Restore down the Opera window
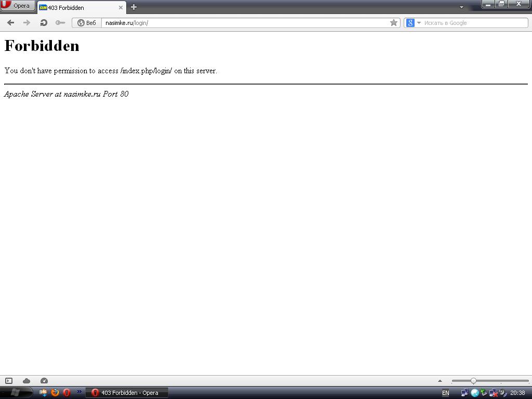532x399 pixels. (x=501, y=4)
